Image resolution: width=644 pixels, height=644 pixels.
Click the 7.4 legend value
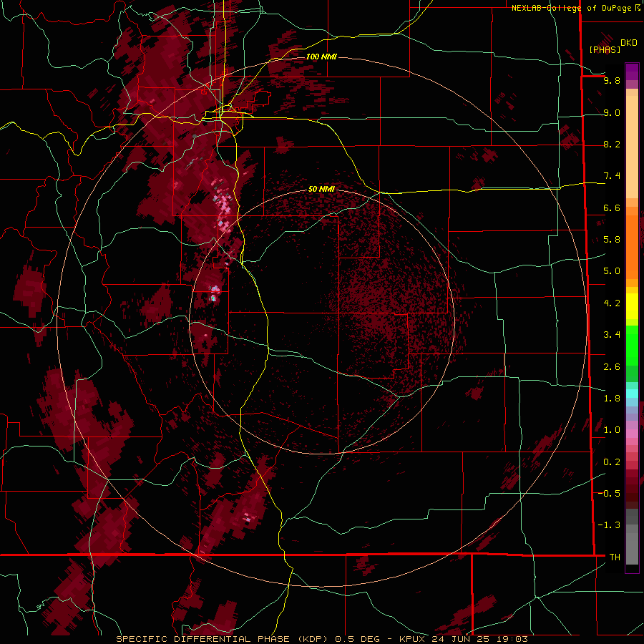point(612,176)
